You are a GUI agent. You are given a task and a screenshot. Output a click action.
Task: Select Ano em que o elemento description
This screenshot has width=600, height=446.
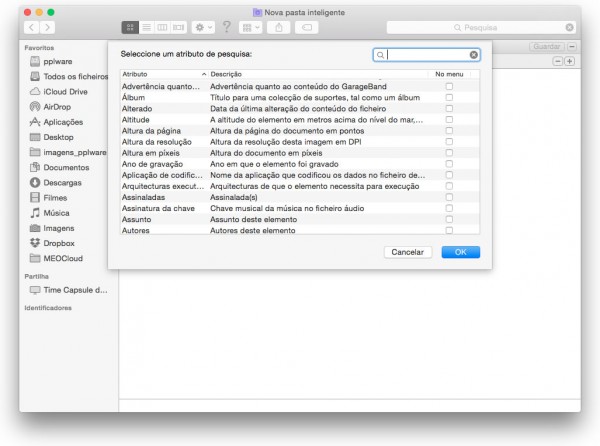(274, 164)
